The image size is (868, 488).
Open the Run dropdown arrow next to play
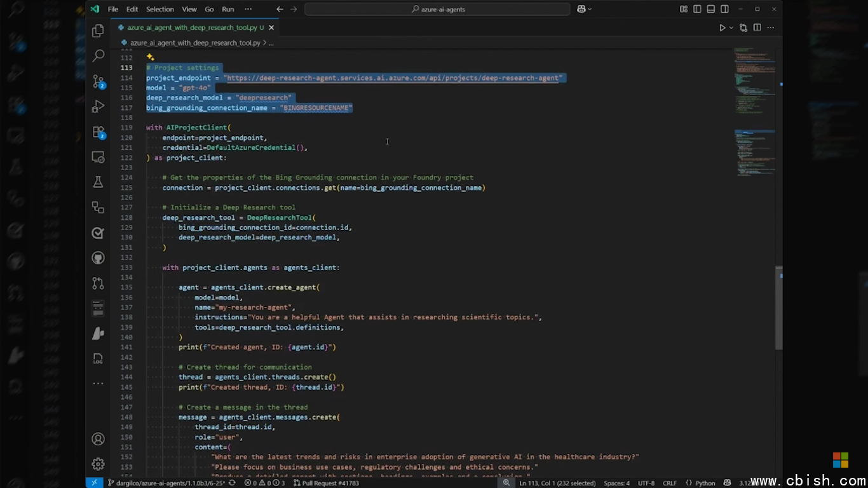point(731,27)
